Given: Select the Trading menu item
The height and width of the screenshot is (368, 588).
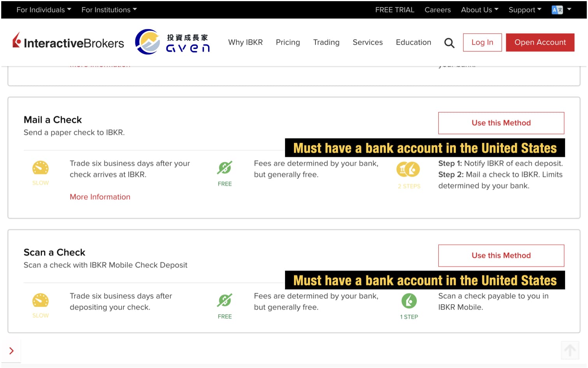Looking at the screenshot, I should tap(326, 42).
